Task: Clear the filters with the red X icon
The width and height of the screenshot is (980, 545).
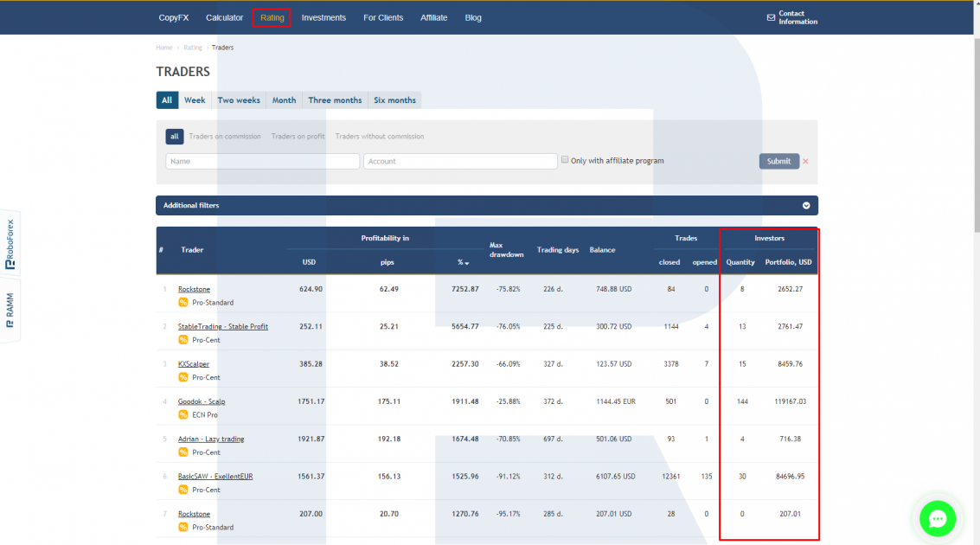Action: click(x=805, y=161)
